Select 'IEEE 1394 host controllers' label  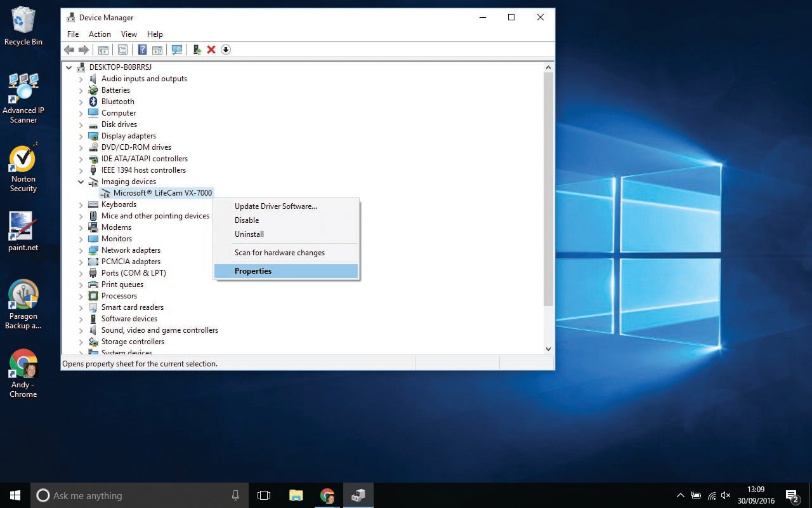pyautogui.click(x=143, y=170)
